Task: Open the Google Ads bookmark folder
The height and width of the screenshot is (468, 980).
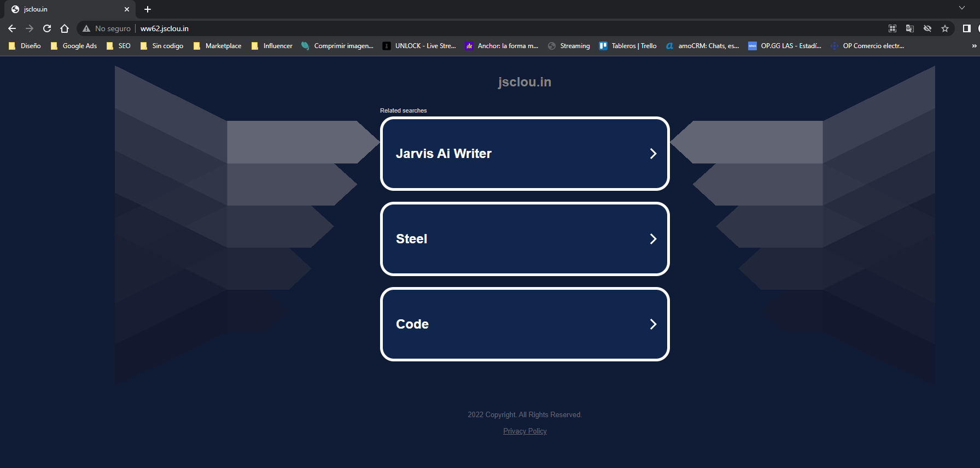Action: click(x=74, y=46)
